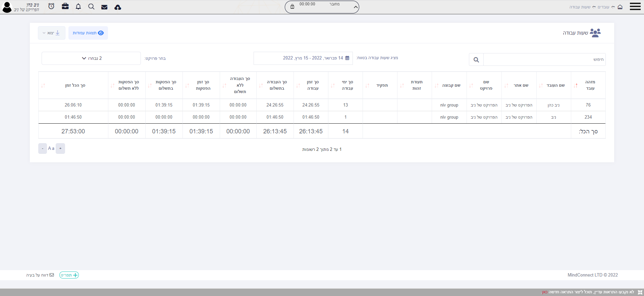
Task: Open the cloud upload icon
Action: coord(118,7)
